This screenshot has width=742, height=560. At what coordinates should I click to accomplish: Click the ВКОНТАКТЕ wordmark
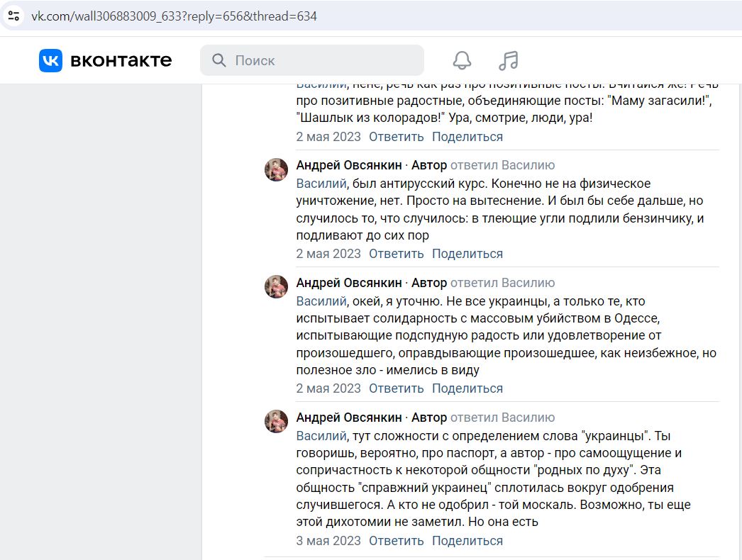[x=121, y=60]
